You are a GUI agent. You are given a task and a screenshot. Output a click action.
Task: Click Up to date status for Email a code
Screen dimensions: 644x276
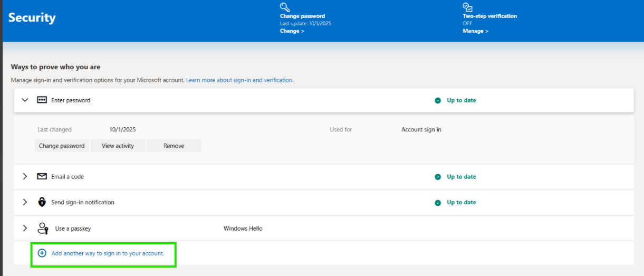[x=461, y=177]
